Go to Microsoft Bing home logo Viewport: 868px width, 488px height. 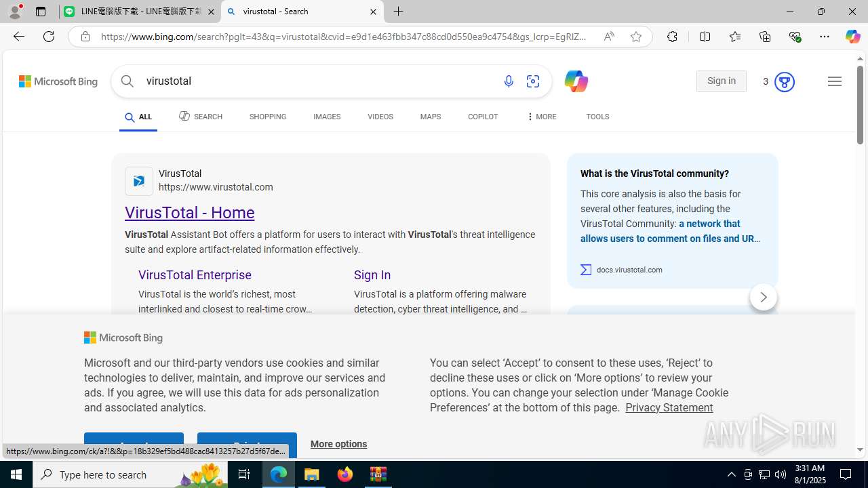click(x=58, y=81)
